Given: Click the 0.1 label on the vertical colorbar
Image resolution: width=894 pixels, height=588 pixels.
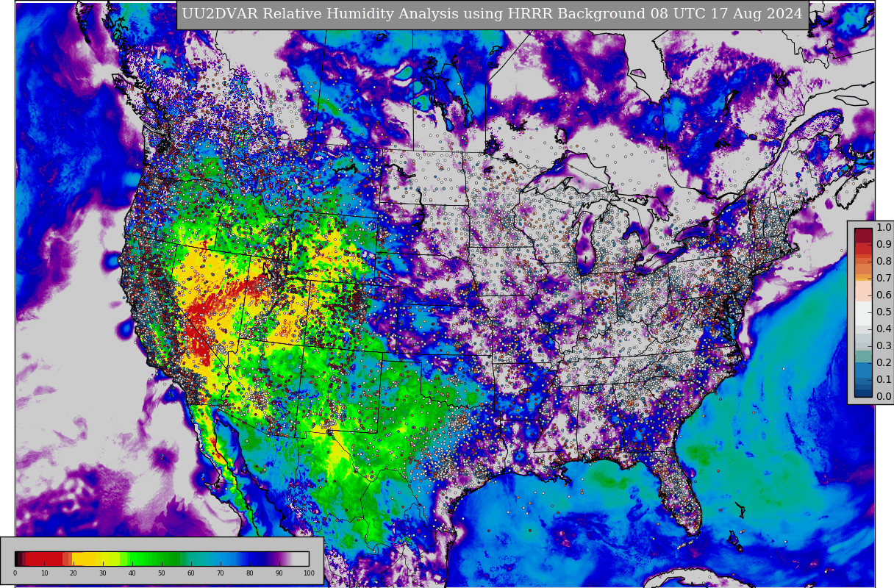Looking at the screenshot, I should click(884, 380).
